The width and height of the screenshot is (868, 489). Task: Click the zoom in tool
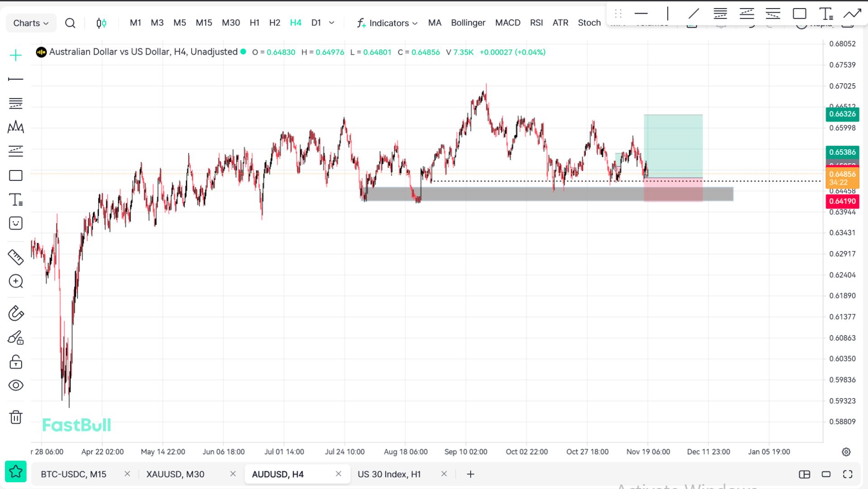point(16,281)
